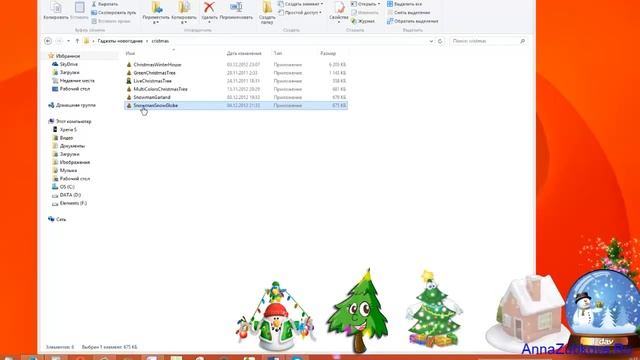Open the DATA (D:) drive

(x=67, y=195)
